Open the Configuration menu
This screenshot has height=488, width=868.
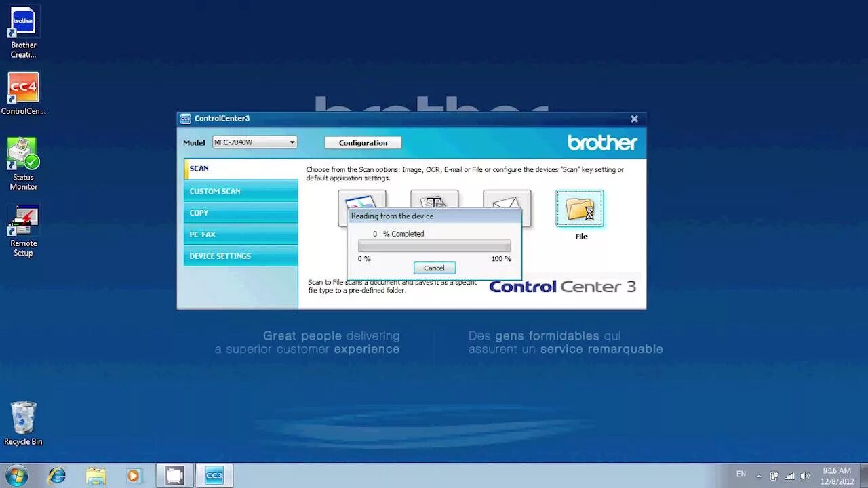[x=363, y=142]
